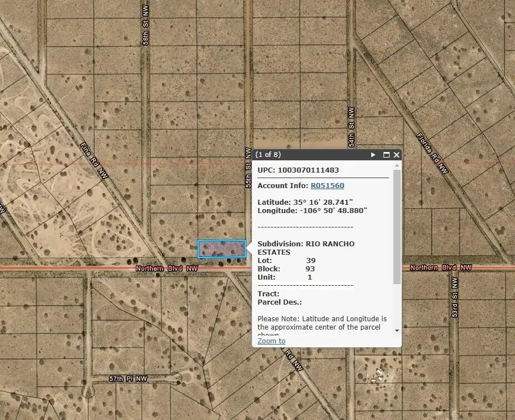Select the highlighted blue parcel on map
The width and height of the screenshot is (515, 420).
(222, 249)
